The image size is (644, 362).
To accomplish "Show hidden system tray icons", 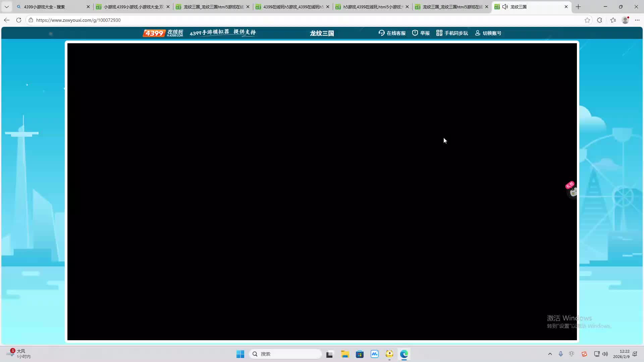I will (550, 354).
